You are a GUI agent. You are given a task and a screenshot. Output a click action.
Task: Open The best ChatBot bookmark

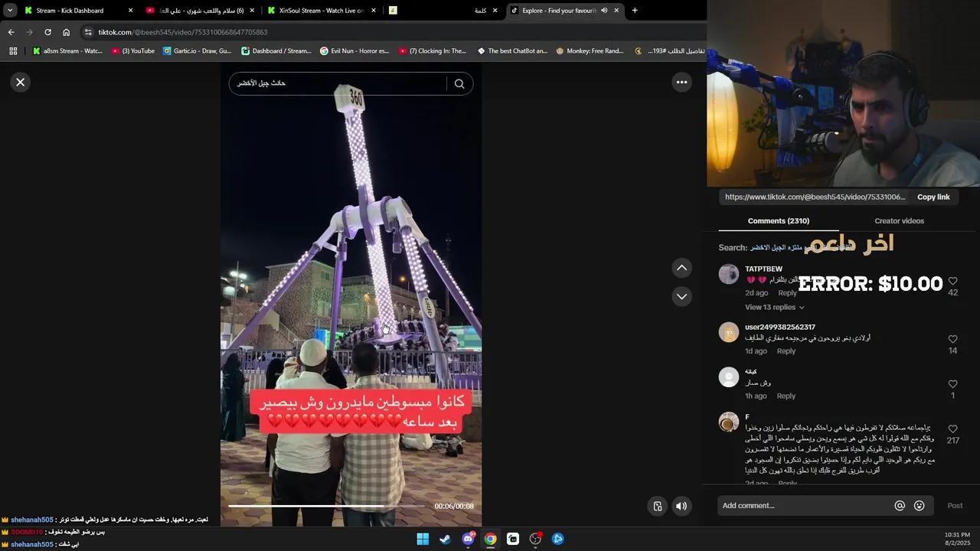coord(512,51)
